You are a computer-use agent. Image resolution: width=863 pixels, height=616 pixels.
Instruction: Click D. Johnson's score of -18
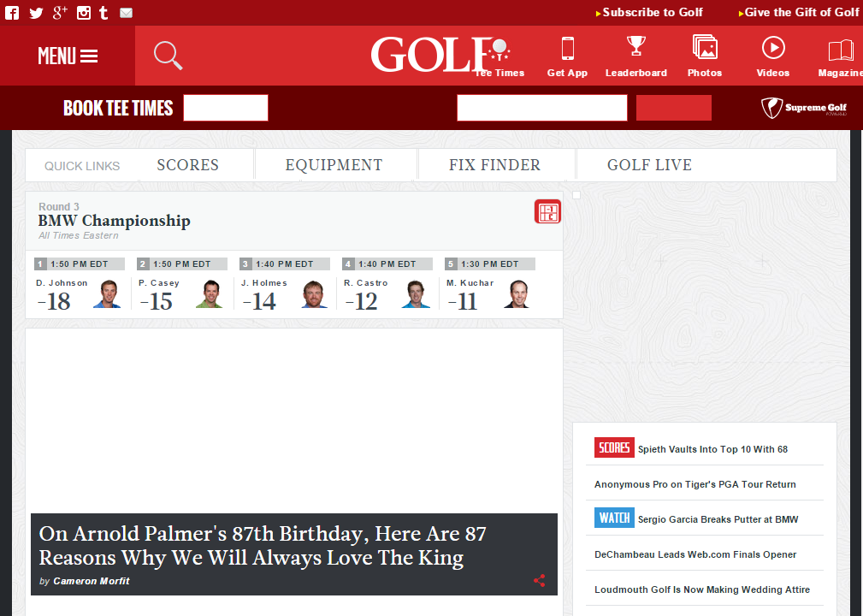pos(54,302)
